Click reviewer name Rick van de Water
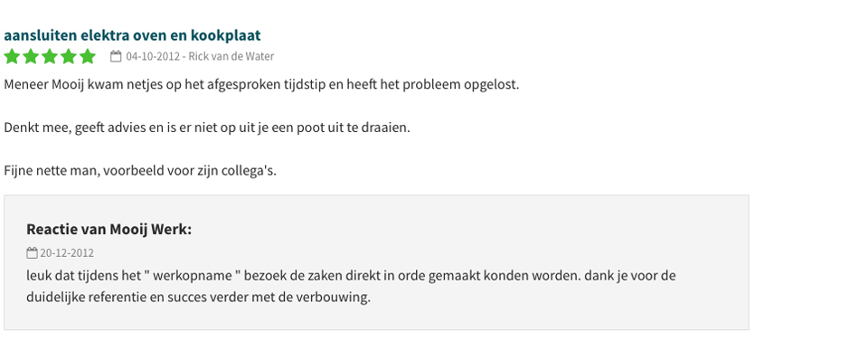868x351 pixels. [231, 56]
